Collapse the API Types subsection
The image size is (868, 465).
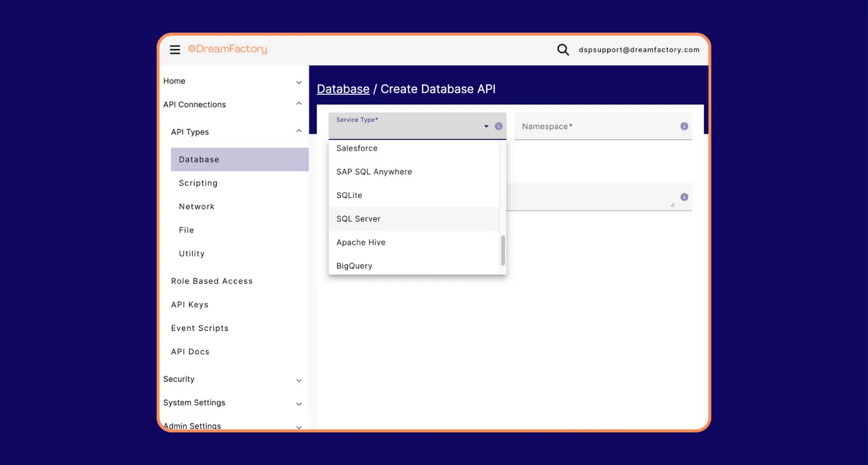pyautogui.click(x=299, y=131)
